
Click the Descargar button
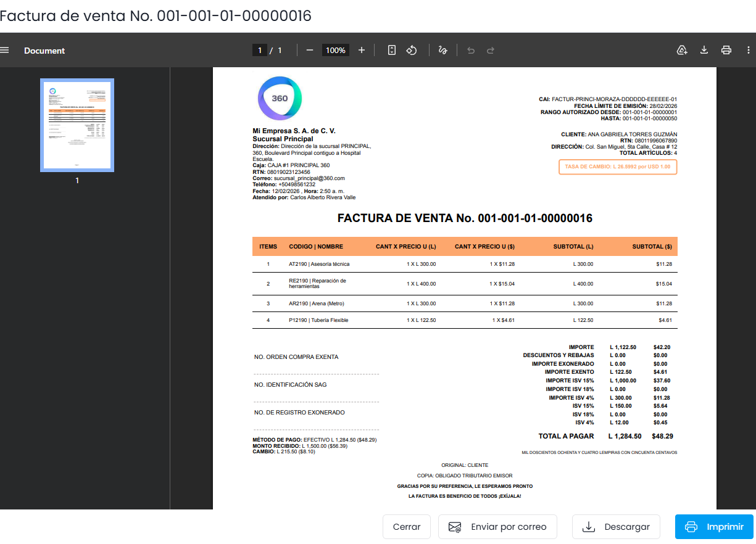point(616,527)
